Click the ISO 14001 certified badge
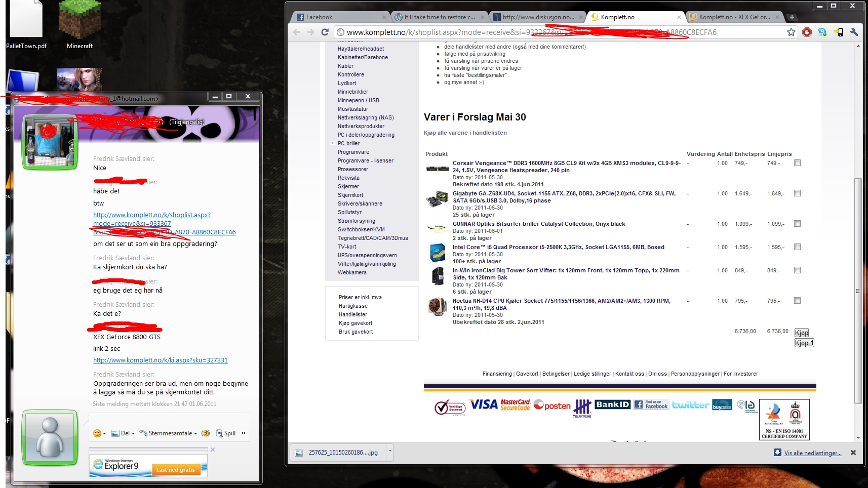 click(x=784, y=419)
